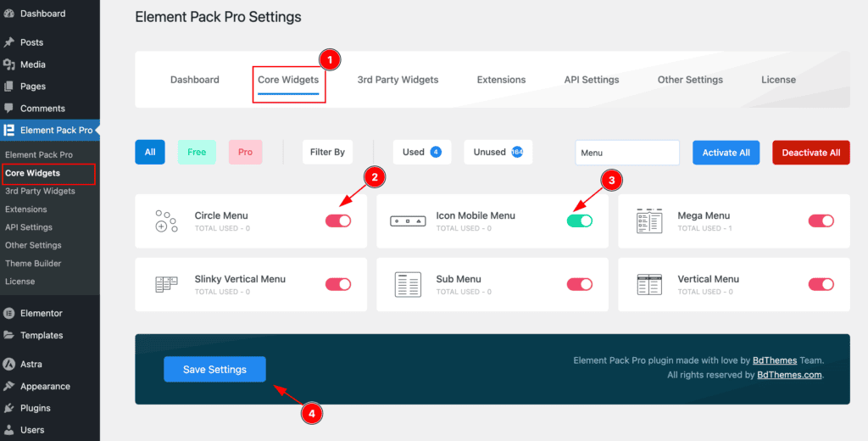Screen dimensions: 868x441
Task: Click the Templates folder icon
Action: point(8,335)
